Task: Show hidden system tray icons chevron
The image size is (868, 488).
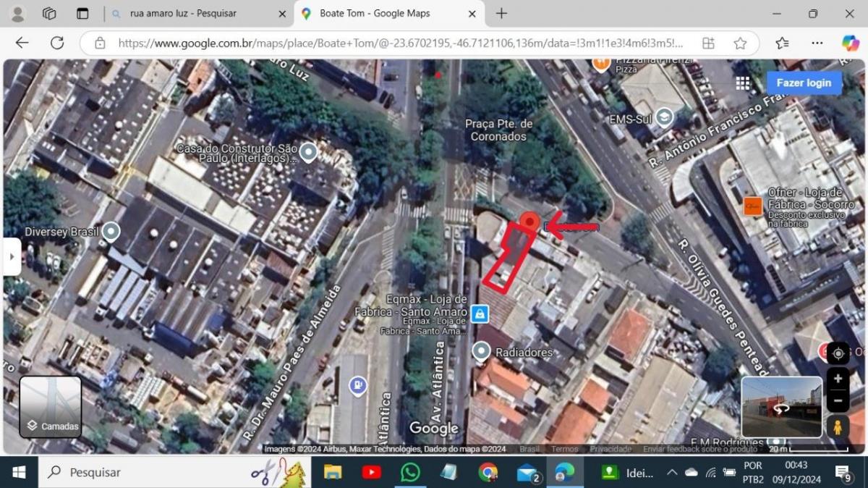Action: point(671,473)
